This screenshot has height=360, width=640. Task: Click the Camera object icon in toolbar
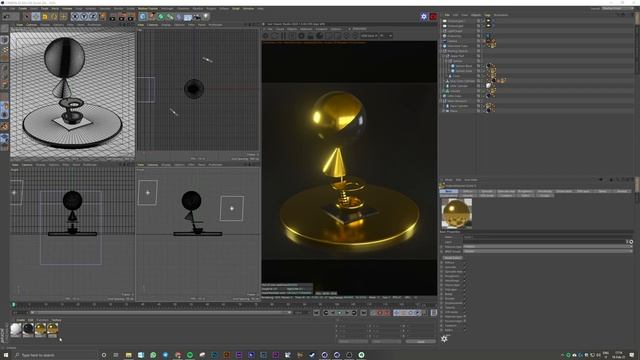click(x=197, y=17)
